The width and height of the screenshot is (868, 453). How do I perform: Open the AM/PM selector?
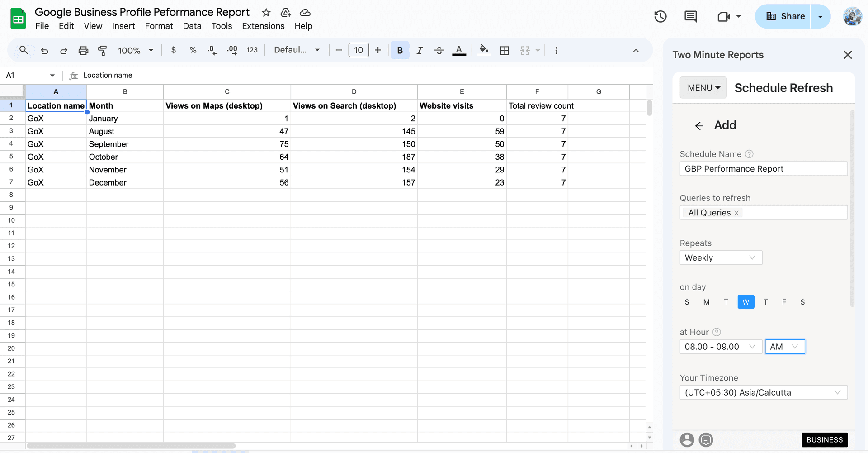(x=785, y=347)
